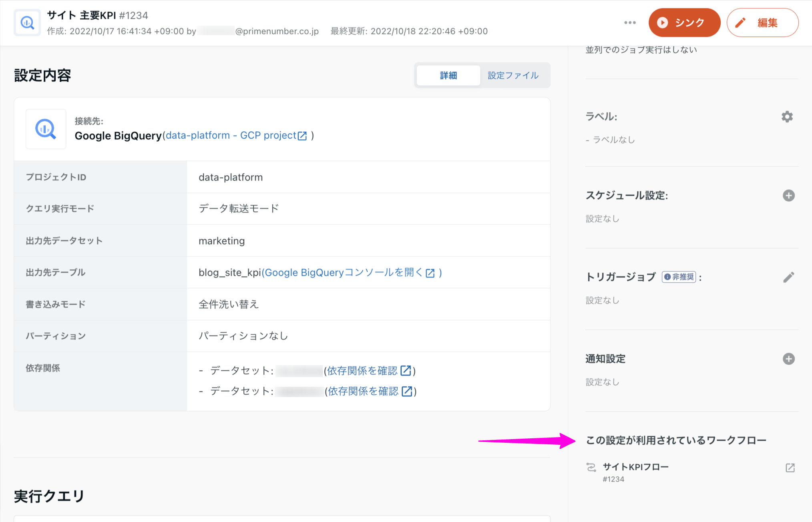
Task: Open the second 依存関係を確認 link
Action: (x=363, y=391)
